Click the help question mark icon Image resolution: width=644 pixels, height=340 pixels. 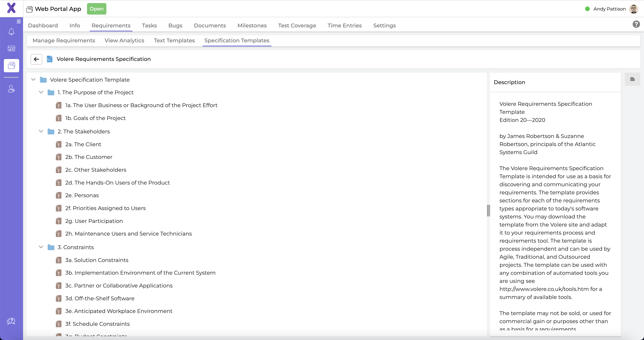coord(636,24)
